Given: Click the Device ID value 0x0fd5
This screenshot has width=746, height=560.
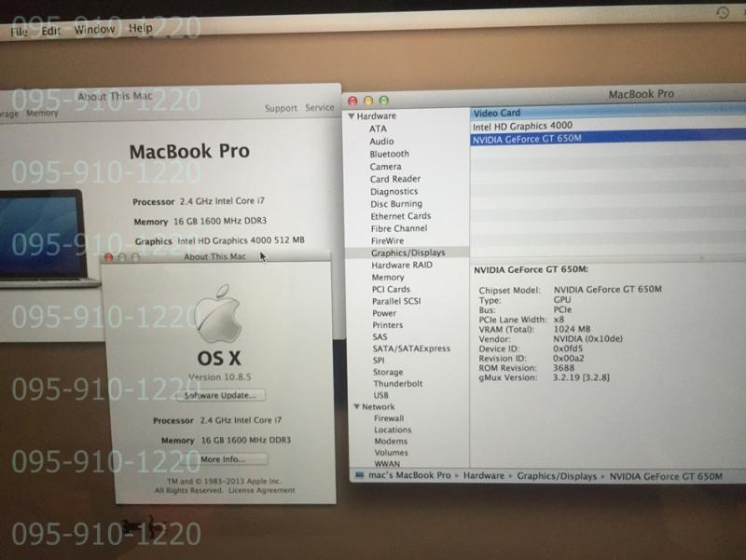Looking at the screenshot, I should [x=568, y=348].
